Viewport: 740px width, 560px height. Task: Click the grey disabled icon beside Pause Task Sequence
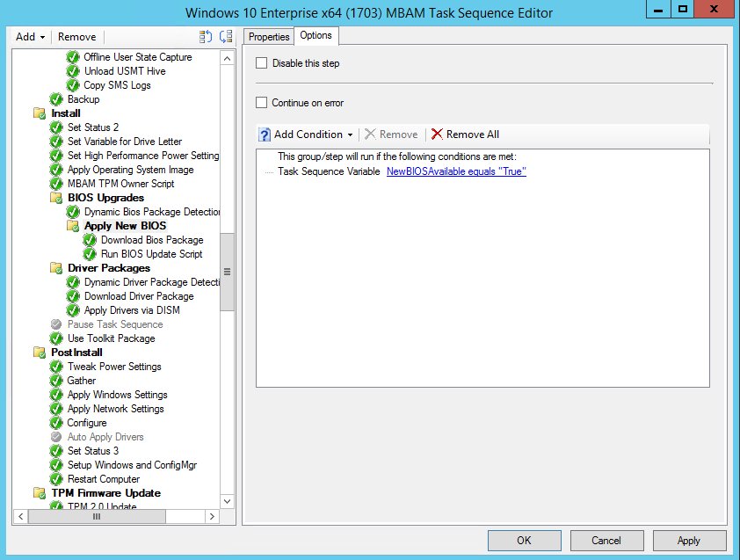[x=56, y=324]
